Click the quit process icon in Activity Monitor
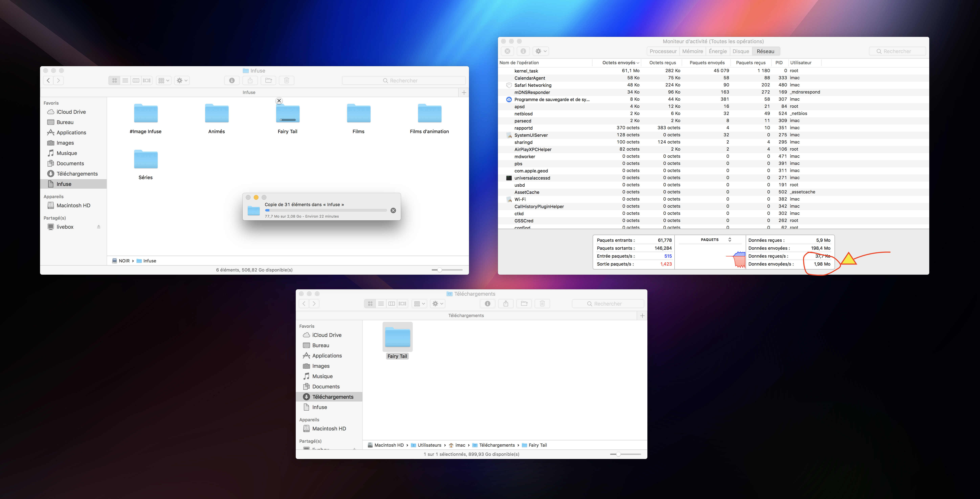This screenshot has width=980, height=499. coord(507,51)
